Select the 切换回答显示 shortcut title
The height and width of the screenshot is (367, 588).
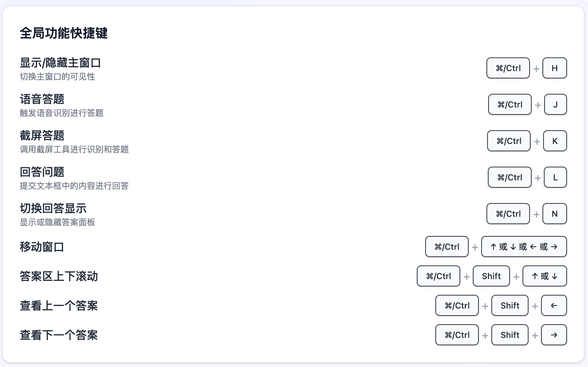tap(53, 208)
